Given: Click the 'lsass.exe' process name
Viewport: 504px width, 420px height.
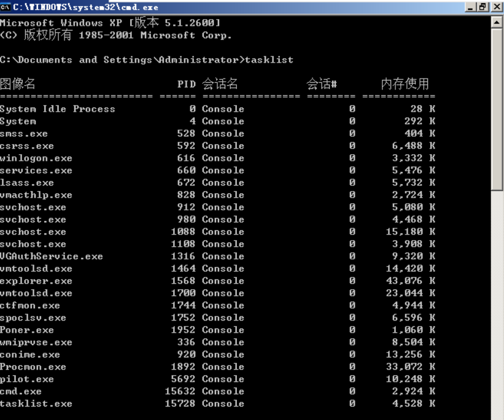Looking at the screenshot, I should pyautogui.click(x=27, y=182).
